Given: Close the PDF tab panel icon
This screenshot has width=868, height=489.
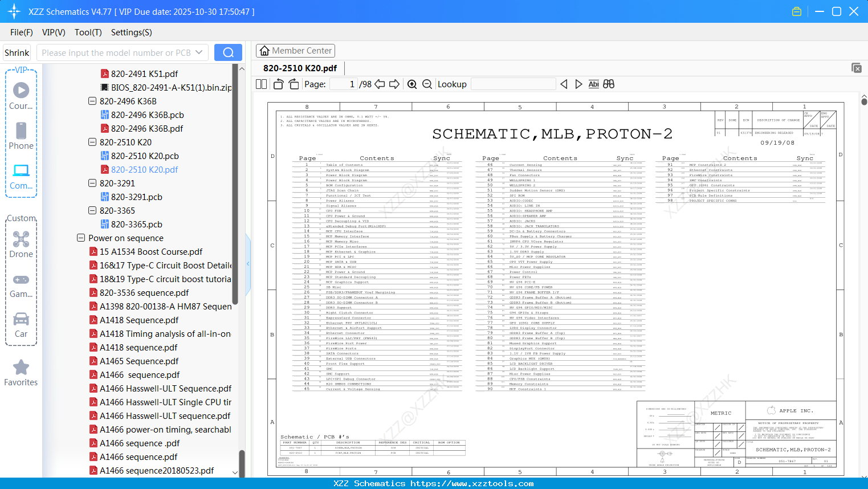Looking at the screenshot, I should (x=857, y=68).
